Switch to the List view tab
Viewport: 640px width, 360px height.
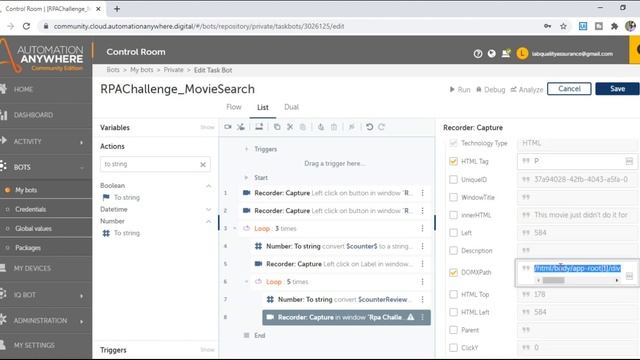(262, 107)
